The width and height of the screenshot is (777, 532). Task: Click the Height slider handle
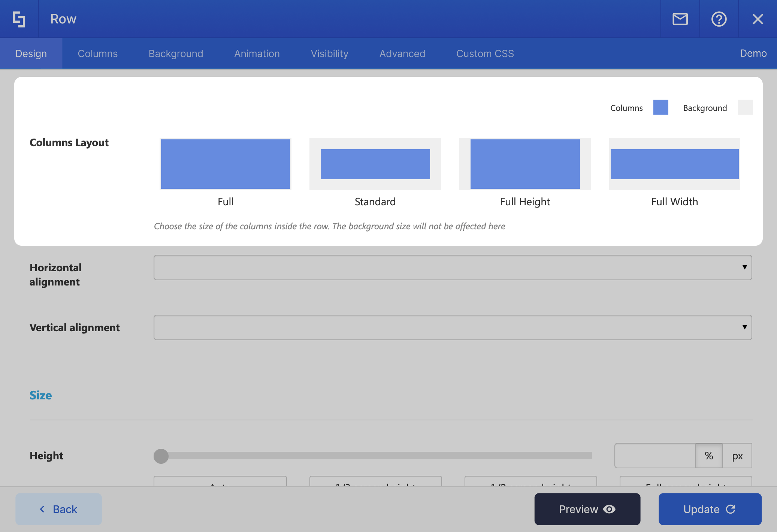click(x=161, y=456)
